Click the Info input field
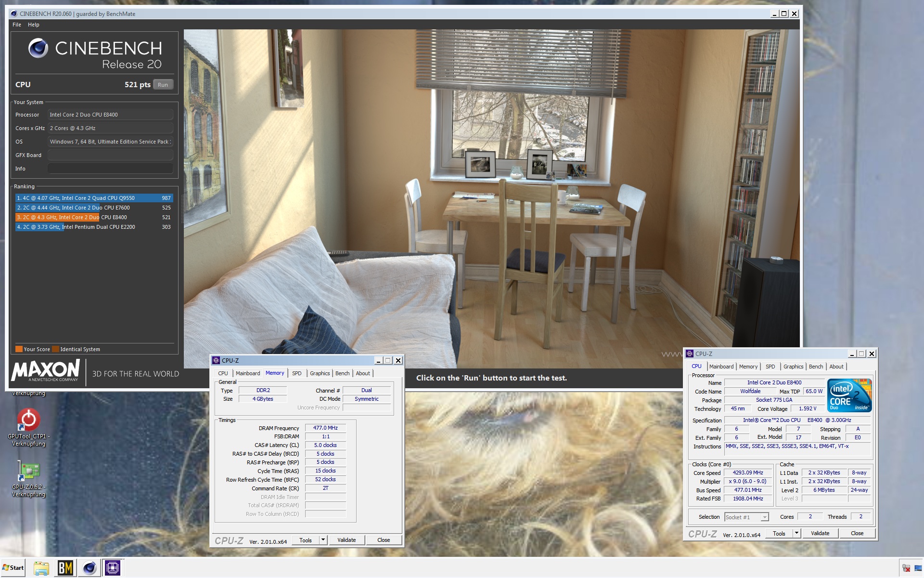Screen dimensions: 924x578 coord(110,169)
